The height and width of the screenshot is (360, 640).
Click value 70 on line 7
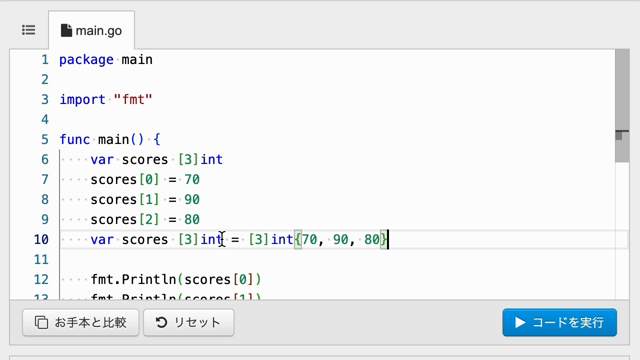point(192,180)
